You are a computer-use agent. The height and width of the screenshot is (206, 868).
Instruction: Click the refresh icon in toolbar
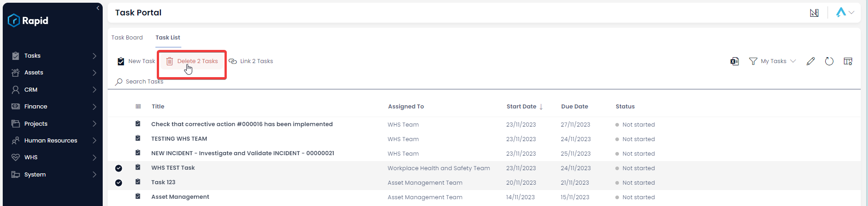[x=829, y=61]
